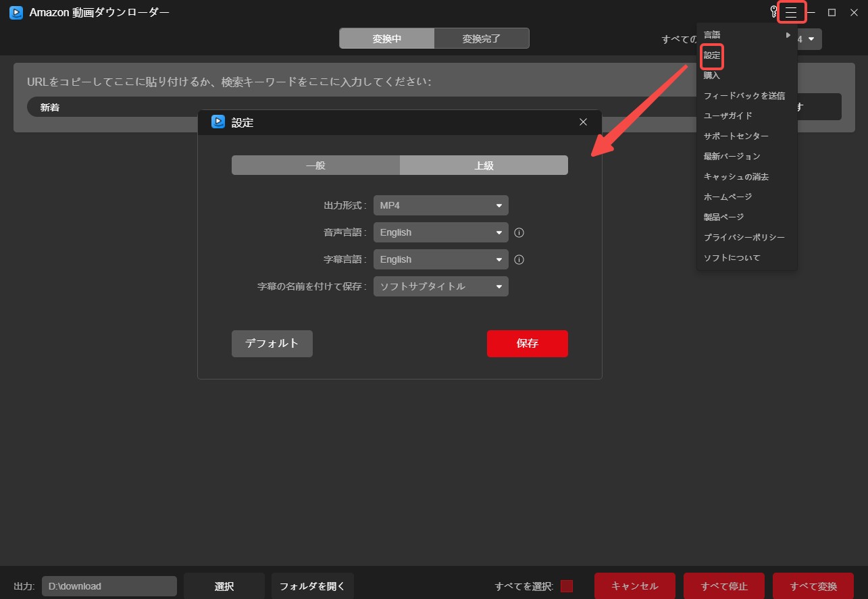Choose キャッシュの消去 menu item
868x599 pixels.
click(x=736, y=177)
